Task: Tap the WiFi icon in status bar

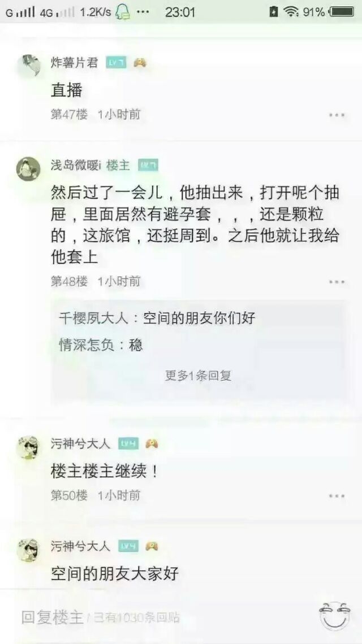Action: (291, 12)
